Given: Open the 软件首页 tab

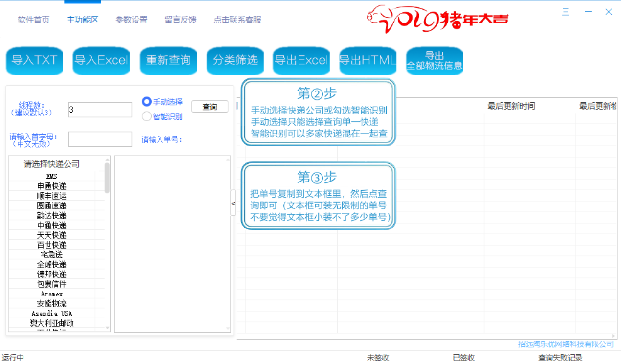Looking at the screenshot, I should 34,20.
